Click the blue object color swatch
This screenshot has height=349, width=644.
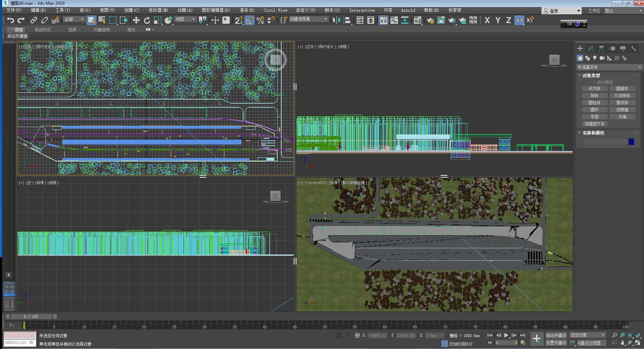(631, 142)
